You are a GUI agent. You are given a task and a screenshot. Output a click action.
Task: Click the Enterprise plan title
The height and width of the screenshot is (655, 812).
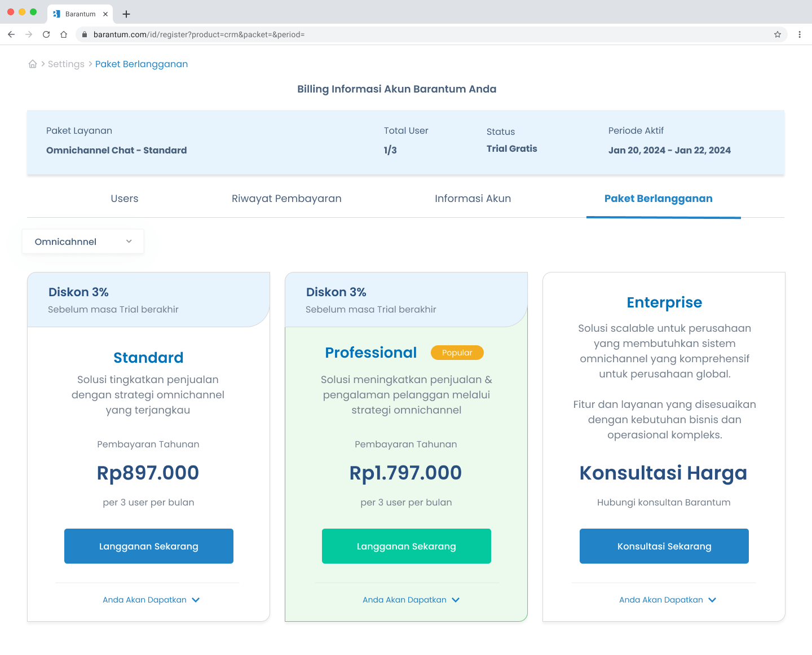tap(664, 302)
